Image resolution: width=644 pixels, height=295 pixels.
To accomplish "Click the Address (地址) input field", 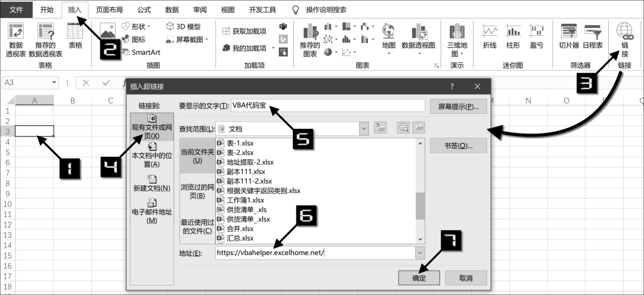I will (315, 253).
